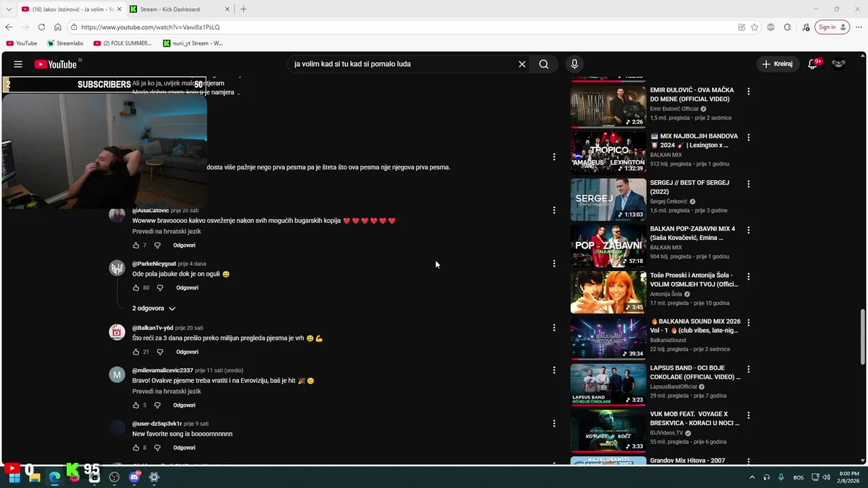Like the comment by @user-dz5sp3vk1r

136,448
